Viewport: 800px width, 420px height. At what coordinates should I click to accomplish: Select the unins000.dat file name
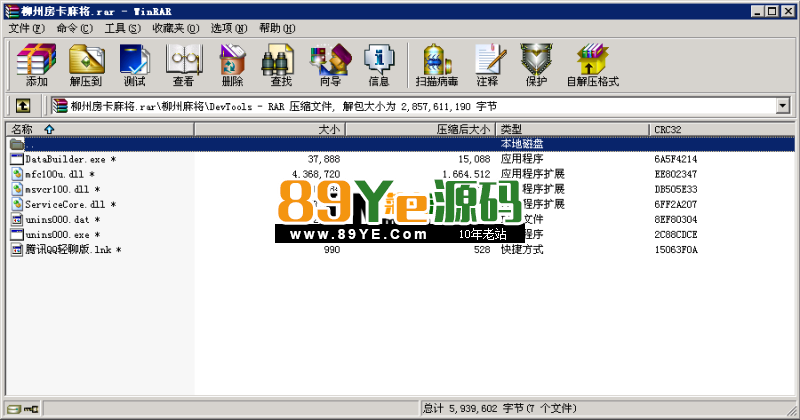63,219
